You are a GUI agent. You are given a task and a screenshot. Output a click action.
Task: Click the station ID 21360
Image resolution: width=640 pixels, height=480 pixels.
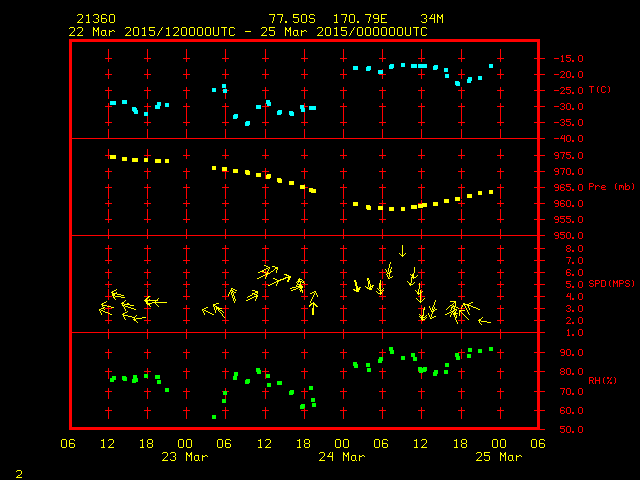click(96, 19)
